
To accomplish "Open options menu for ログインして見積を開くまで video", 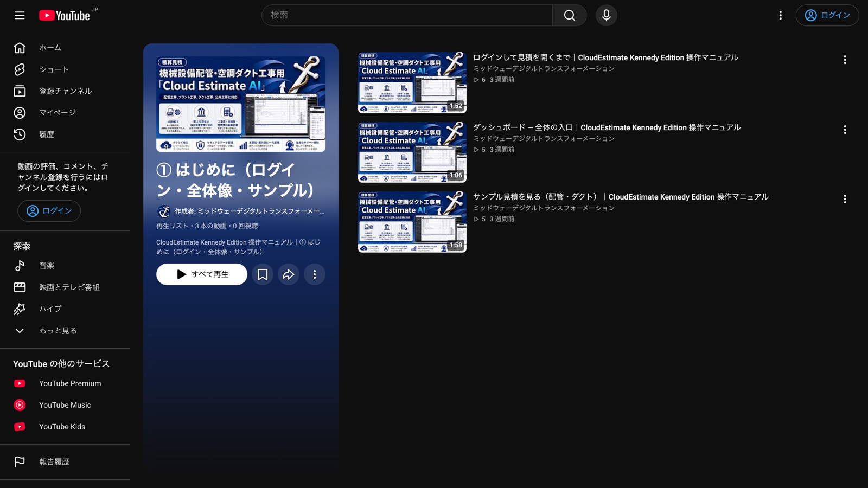I will click(x=845, y=60).
